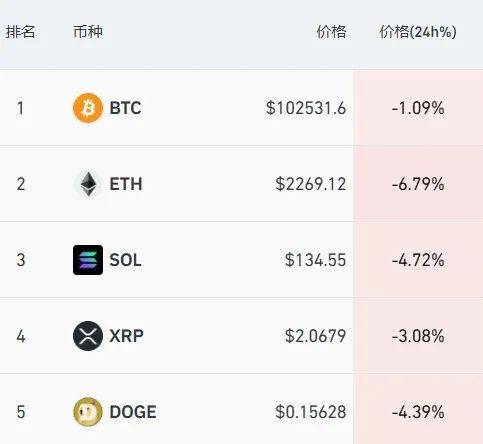This screenshot has width=483, height=444.
Task: Open the SOL coin name link
Action: (125, 260)
